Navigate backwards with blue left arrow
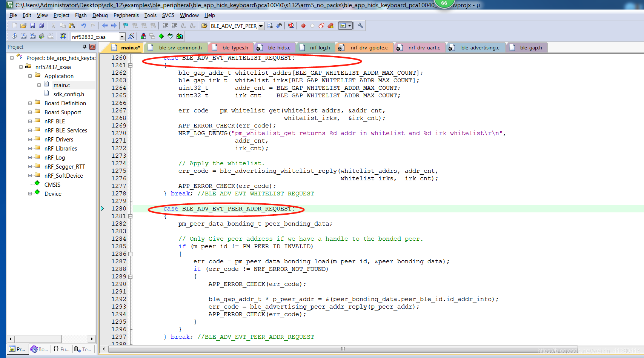 point(105,26)
